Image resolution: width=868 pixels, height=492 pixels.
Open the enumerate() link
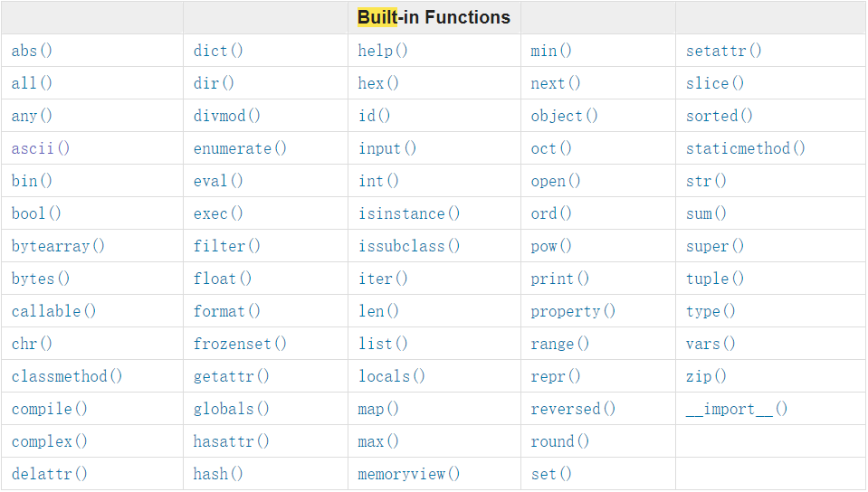[240, 148]
